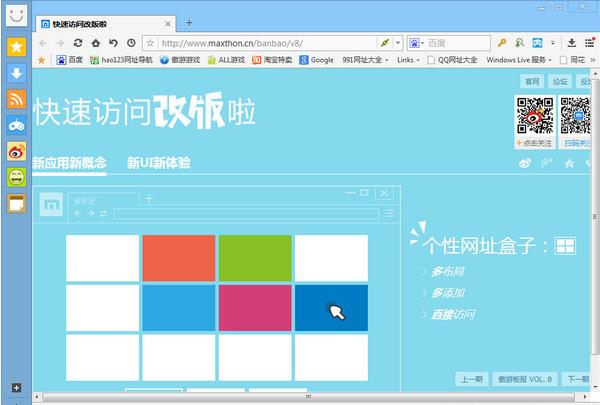Screen dimensions: 600x405
Task: Click the blue screenshot toolbar icon
Action: click(x=537, y=43)
